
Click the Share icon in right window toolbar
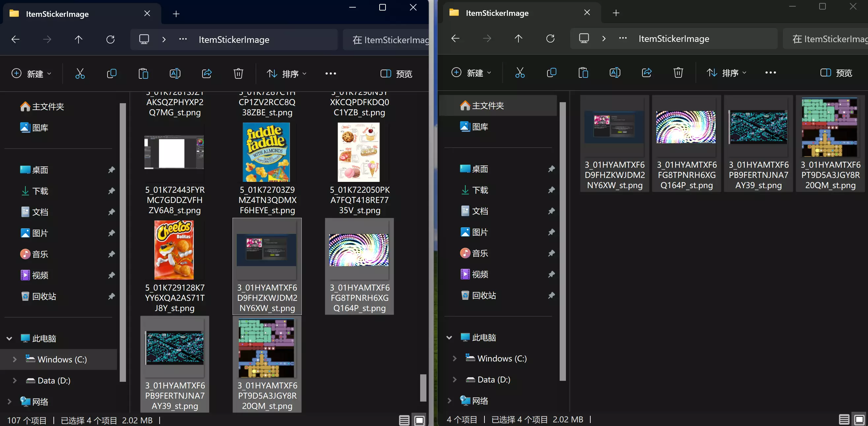647,73
